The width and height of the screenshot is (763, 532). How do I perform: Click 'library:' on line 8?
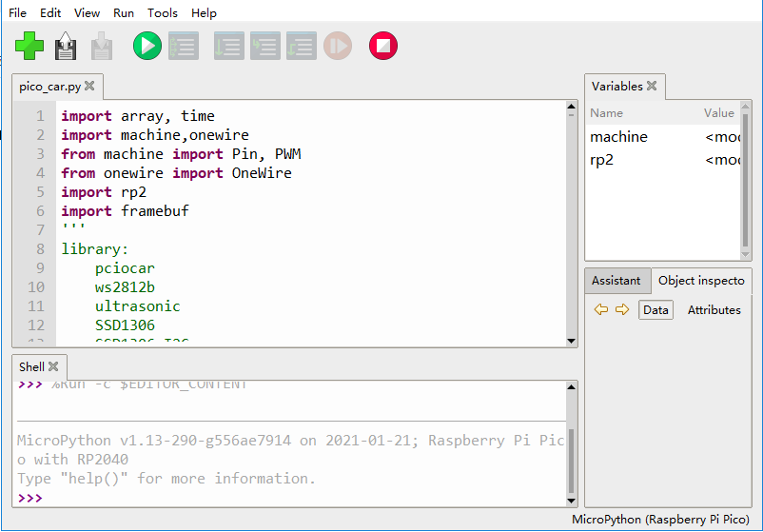[95, 248]
